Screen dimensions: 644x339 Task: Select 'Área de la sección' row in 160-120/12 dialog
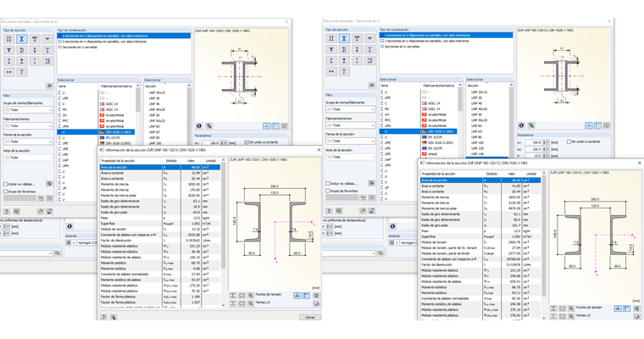coord(481,181)
